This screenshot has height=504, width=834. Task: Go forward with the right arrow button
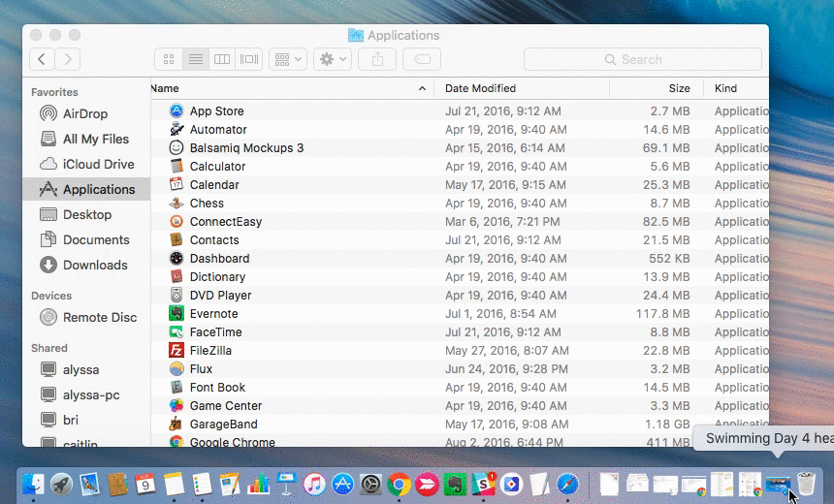[68, 59]
